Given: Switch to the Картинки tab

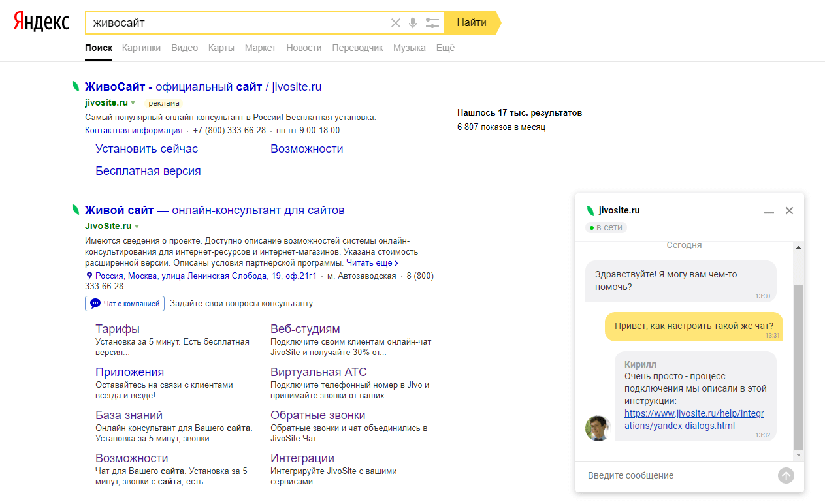Looking at the screenshot, I should pos(141,48).
